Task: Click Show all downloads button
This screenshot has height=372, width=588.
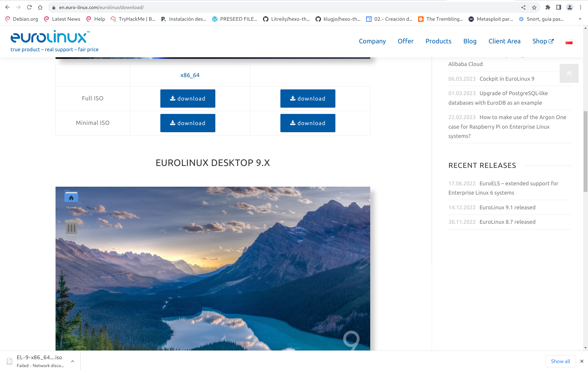Action: pos(560,361)
